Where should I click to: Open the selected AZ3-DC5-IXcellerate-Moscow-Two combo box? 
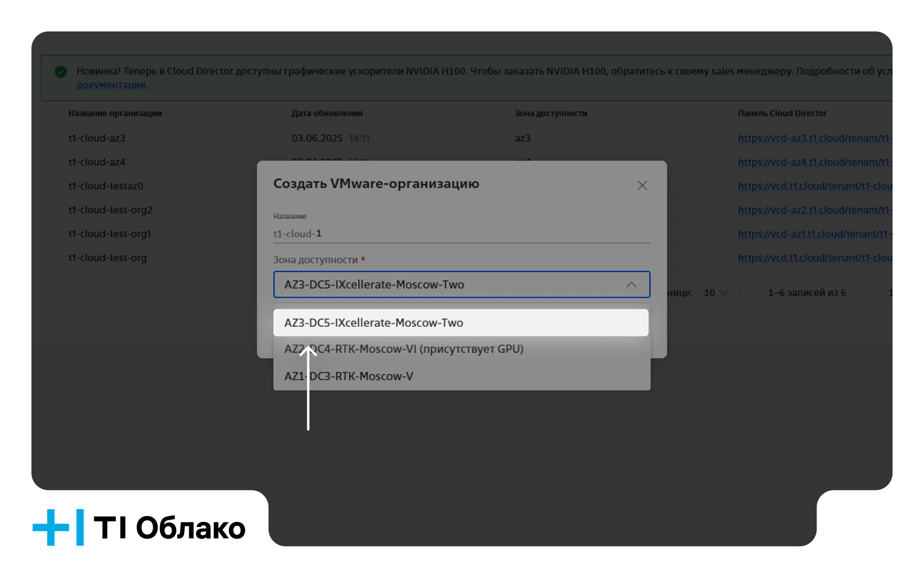(462, 284)
